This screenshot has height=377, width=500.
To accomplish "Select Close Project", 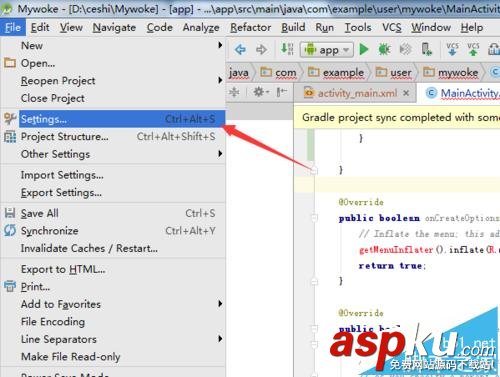I will tap(113, 98).
